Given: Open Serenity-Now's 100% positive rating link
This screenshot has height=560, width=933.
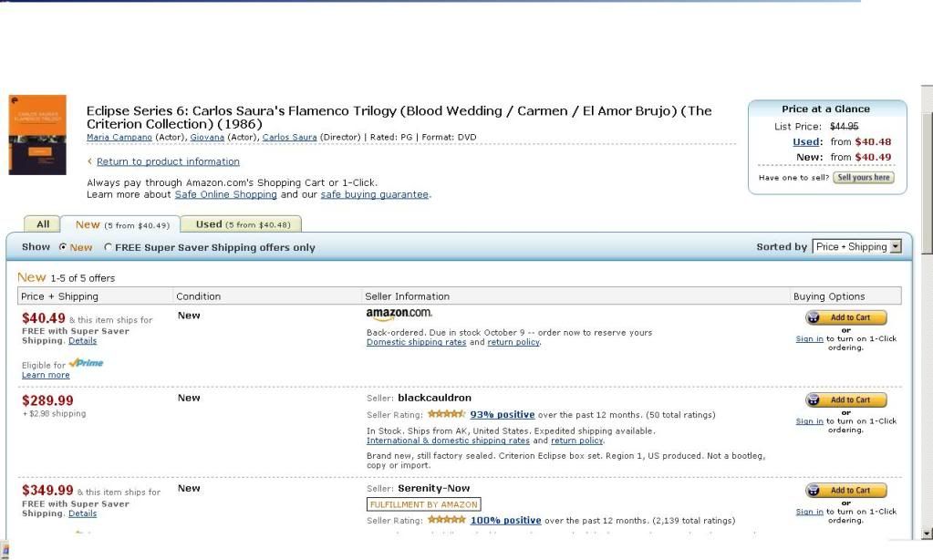Looking at the screenshot, I should point(506,520).
